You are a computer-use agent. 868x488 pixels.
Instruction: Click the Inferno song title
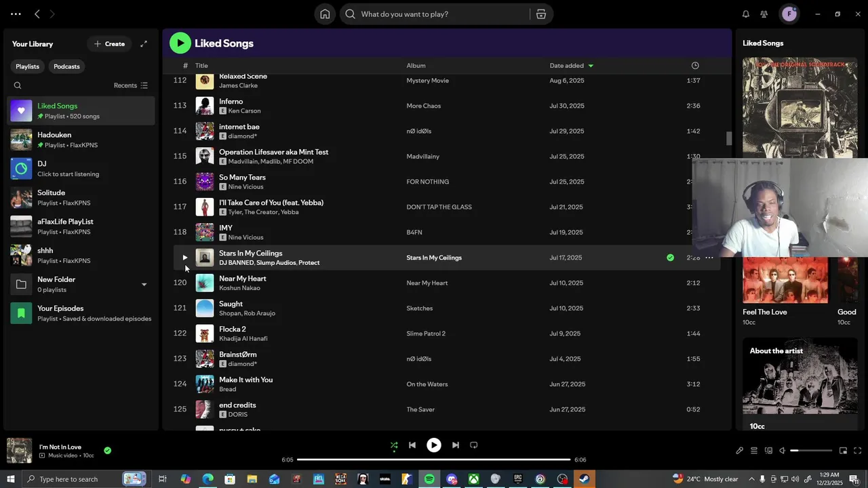[x=231, y=102]
